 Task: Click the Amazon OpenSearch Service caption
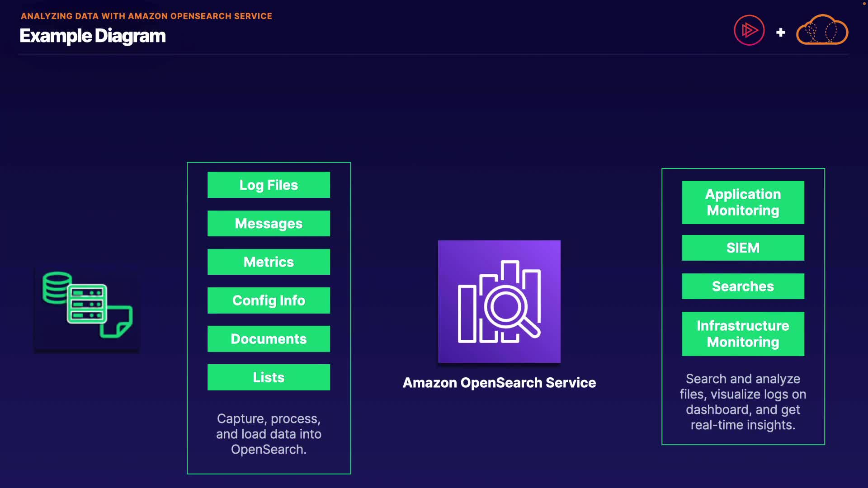pyautogui.click(x=499, y=382)
